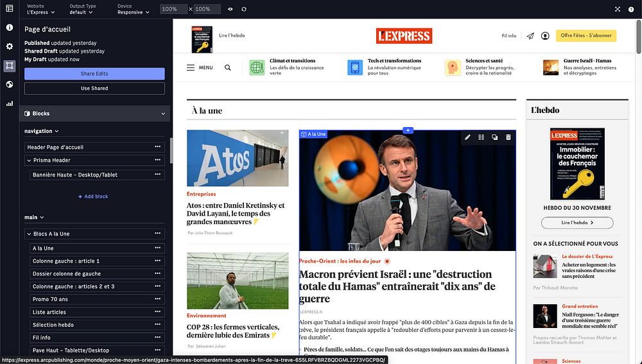Open options for Header Page d'accueil block
The width and height of the screenshot is (642, 364).
tap(158, 146)
